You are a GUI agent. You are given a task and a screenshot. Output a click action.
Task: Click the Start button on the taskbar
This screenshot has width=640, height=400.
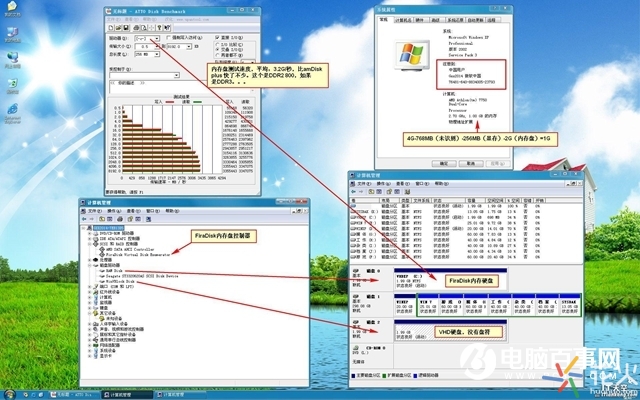(22, 393)
